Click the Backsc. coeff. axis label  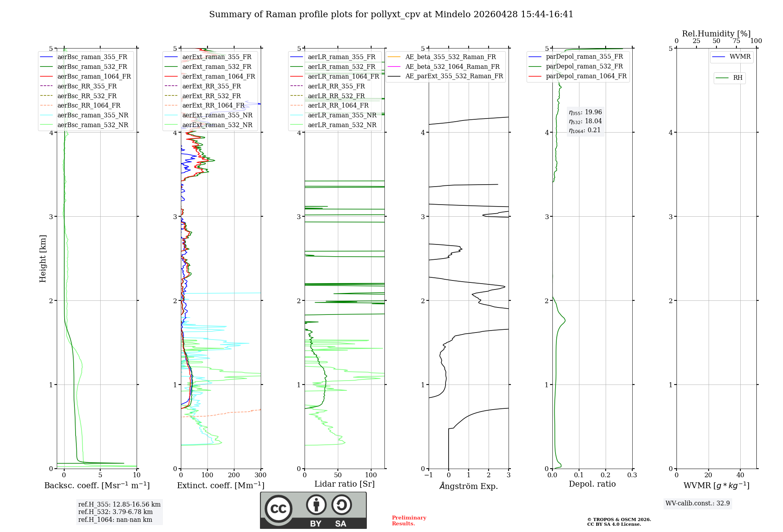point(97,485)
